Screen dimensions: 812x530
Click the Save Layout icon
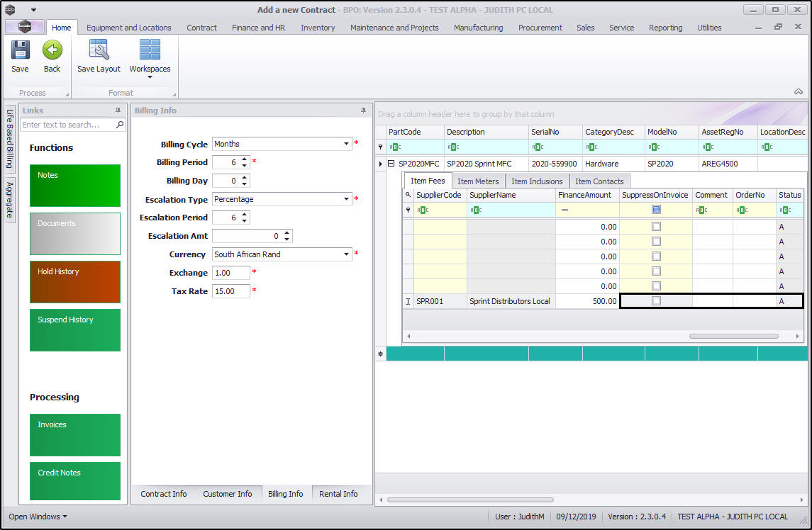99,50
